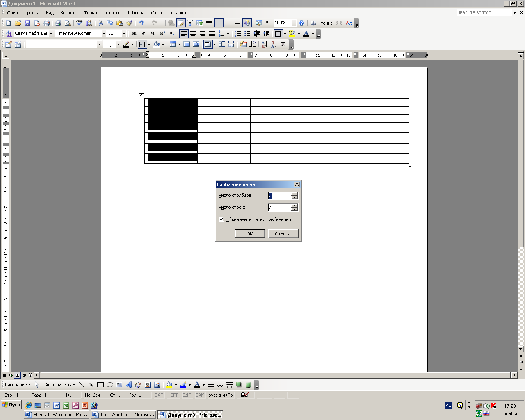Toggle Italic (К) formatting
This screenshot has height=420, width=525.
(x=143, y=34)
